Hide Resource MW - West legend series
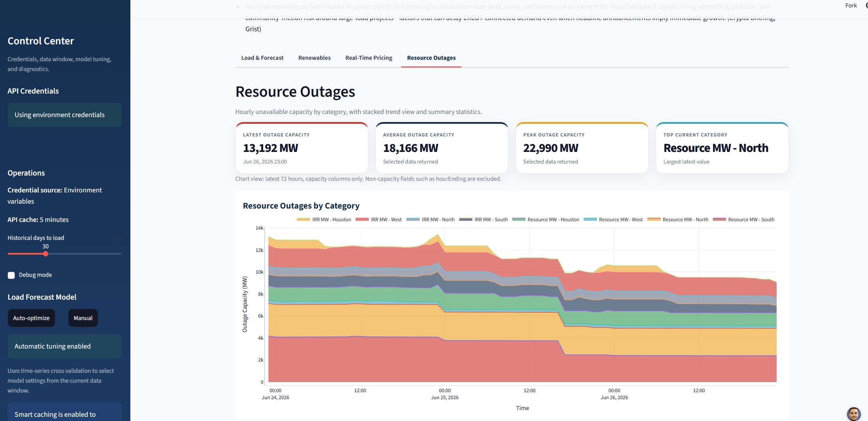868x421 pixels. 613,219
